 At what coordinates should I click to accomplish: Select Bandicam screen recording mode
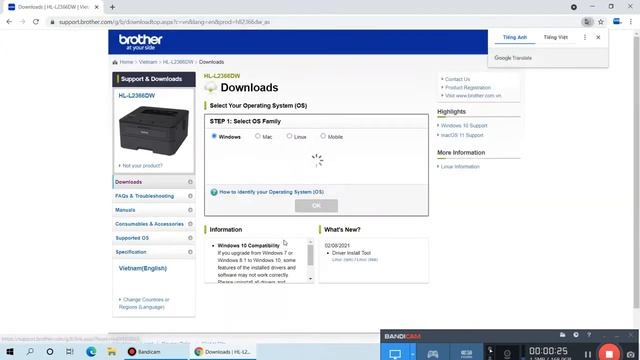pyautogui.click(x=395, y=353)
